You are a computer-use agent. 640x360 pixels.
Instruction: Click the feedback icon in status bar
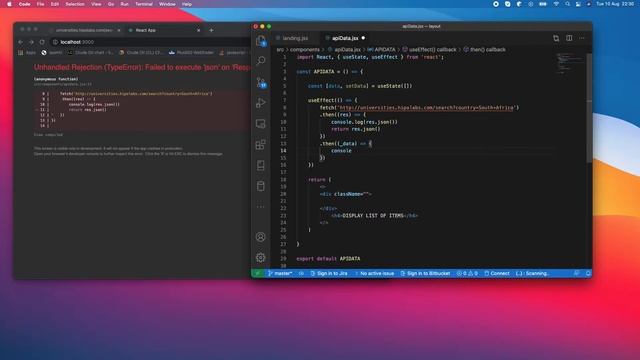576,273
